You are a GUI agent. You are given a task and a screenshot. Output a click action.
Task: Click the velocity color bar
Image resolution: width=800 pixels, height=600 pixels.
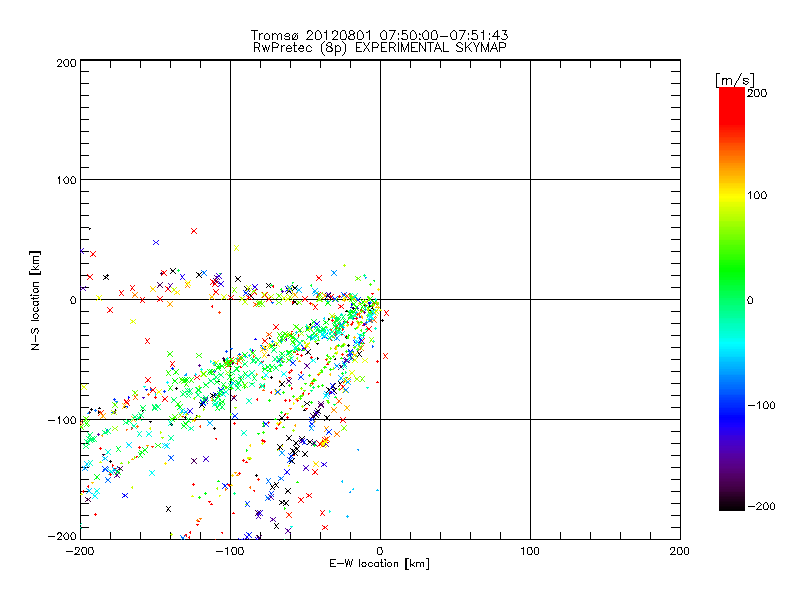(x=732, y=299)
